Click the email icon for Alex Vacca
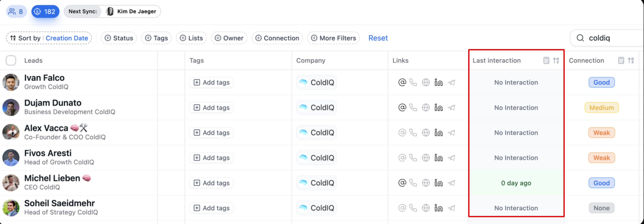Screen dimensions: 644x224 click(402, 132)
